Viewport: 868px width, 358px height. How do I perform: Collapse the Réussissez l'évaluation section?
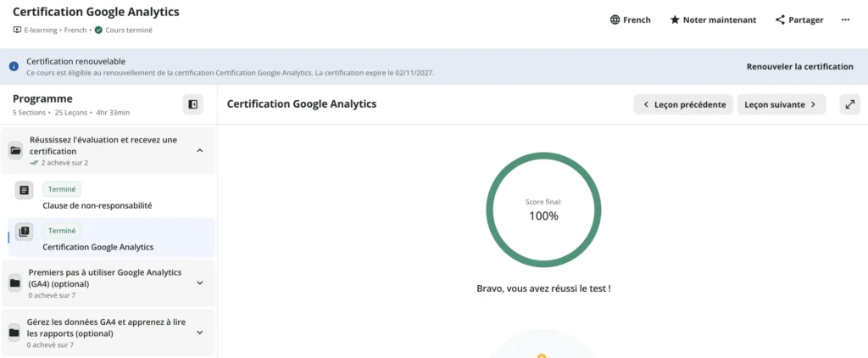pyautogui.click(x=200, y=150)
